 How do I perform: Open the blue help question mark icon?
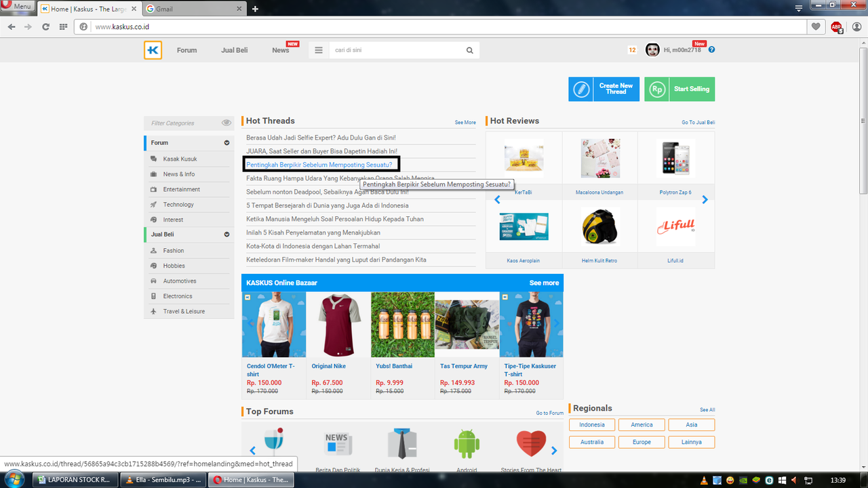click(711, 49)
